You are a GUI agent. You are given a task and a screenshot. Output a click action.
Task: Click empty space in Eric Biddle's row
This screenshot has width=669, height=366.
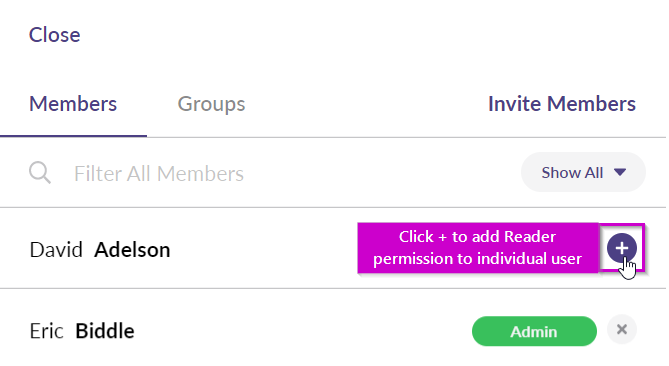click(299, 331)
